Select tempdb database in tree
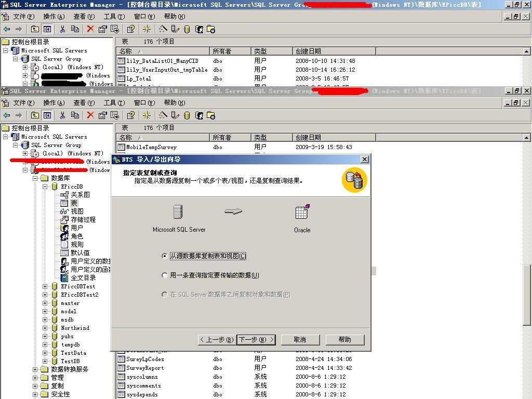Screen dimensions: 532x399 tap(70, 345)
